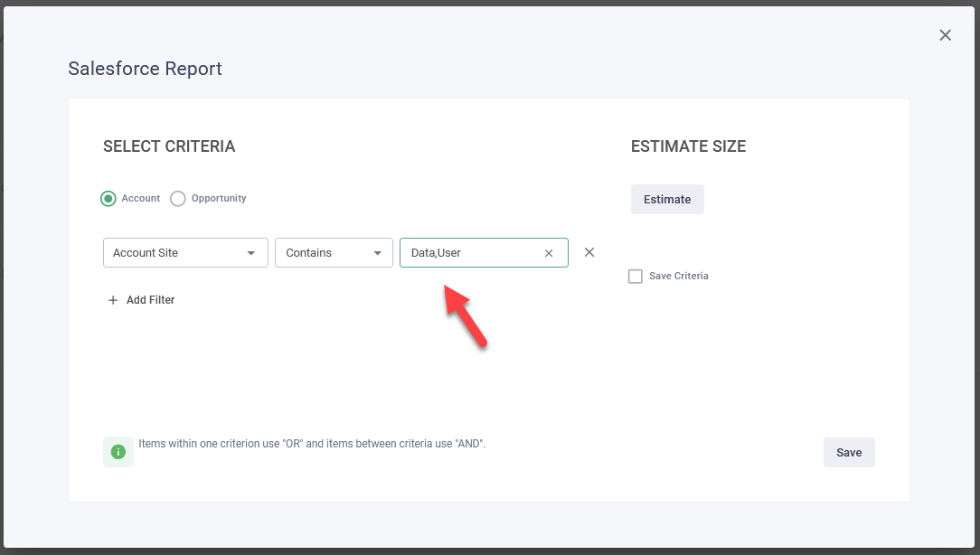Clear the Data,User value field
Image resolution: width=980 pixels, height=555 pixels.
click(549, 253)
